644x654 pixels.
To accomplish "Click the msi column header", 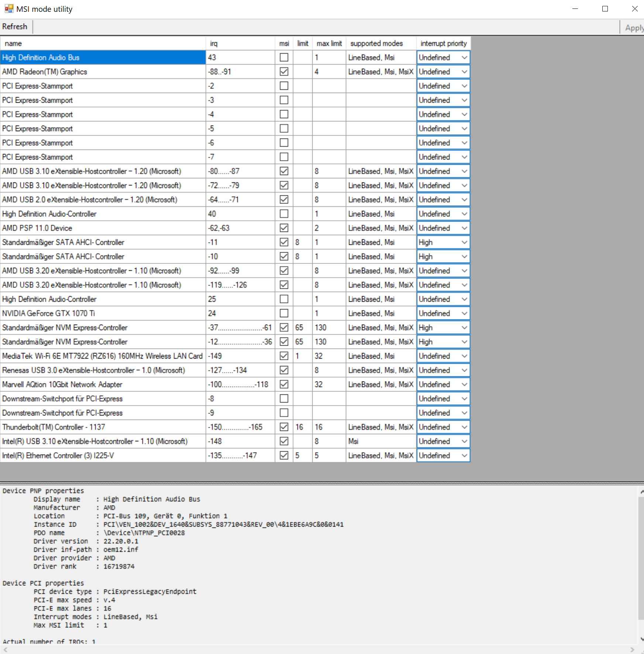I will coord(284,44).
